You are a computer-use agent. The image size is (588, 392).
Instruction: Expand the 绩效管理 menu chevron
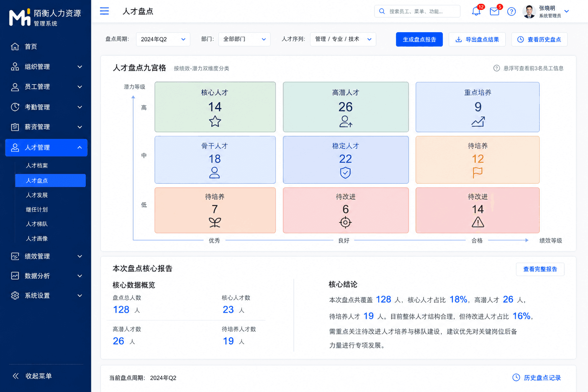point(80,256)
